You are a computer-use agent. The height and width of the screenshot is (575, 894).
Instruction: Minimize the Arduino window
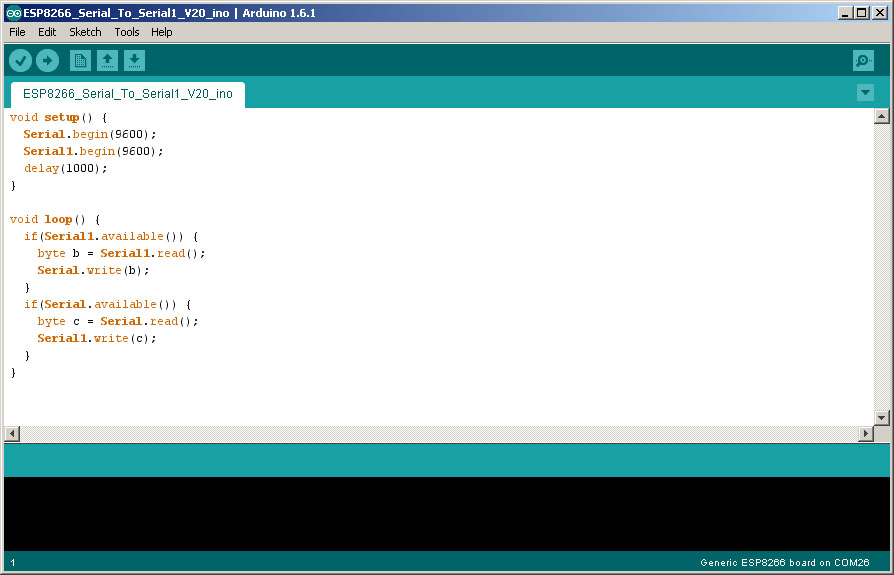845,13
